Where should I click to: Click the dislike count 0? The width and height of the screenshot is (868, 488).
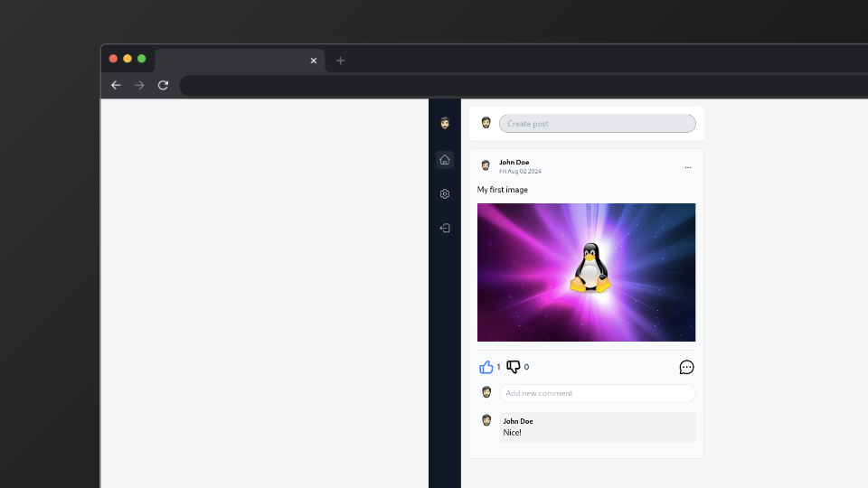tap(526, 367)
